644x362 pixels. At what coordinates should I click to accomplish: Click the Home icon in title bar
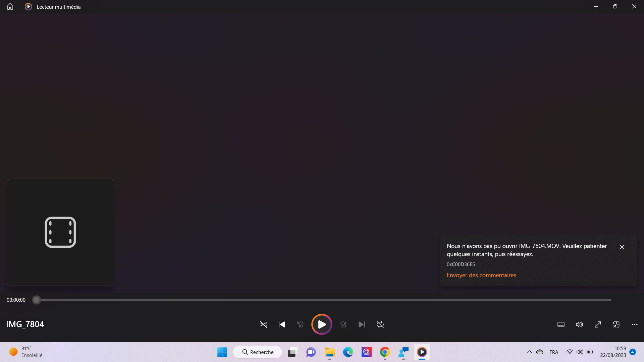pyautogui.click(x=10, y=7)
